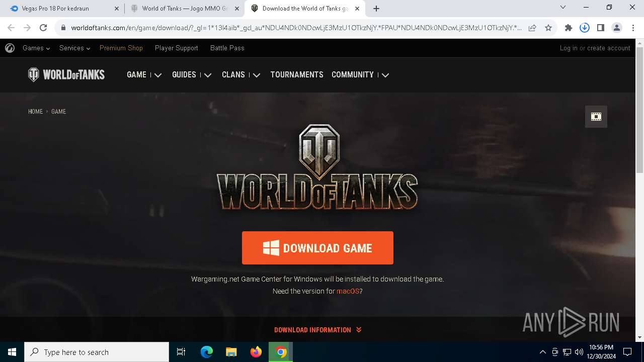644x362 pixels.
Task: Open the Windows Start menu
Action: [12, 352]
